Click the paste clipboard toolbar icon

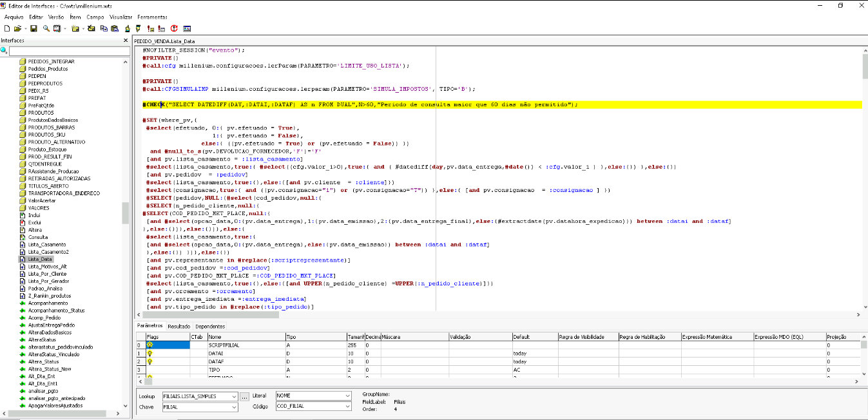pyautogui.click(x=115, y=28)
